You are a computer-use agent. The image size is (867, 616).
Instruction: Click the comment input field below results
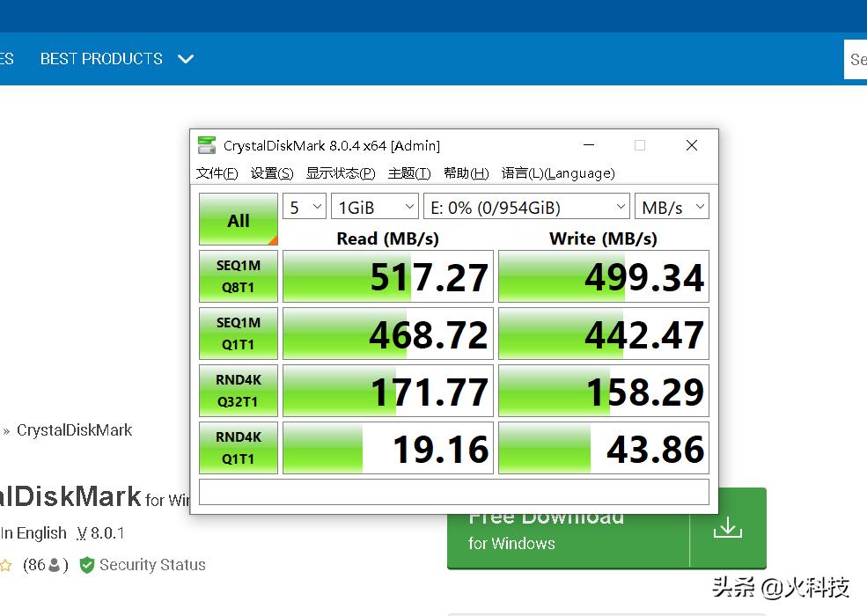tap(453, 491)
